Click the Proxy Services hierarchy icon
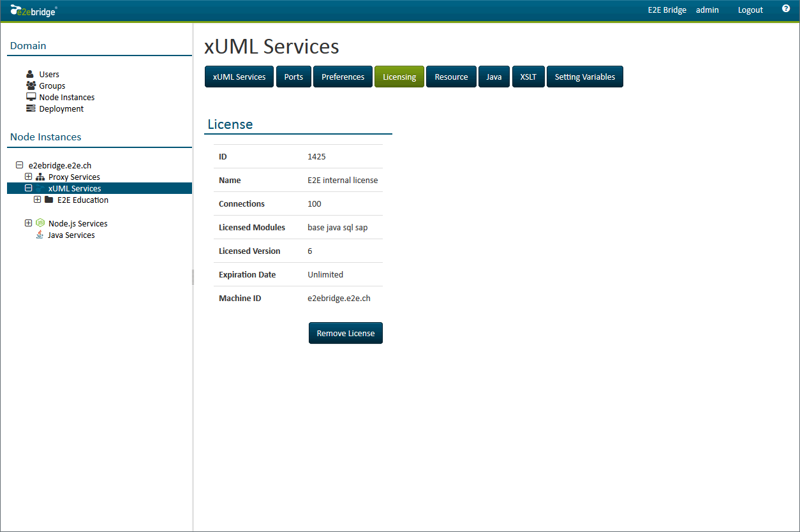Screen dimensions: 800x532 point(40,177)
